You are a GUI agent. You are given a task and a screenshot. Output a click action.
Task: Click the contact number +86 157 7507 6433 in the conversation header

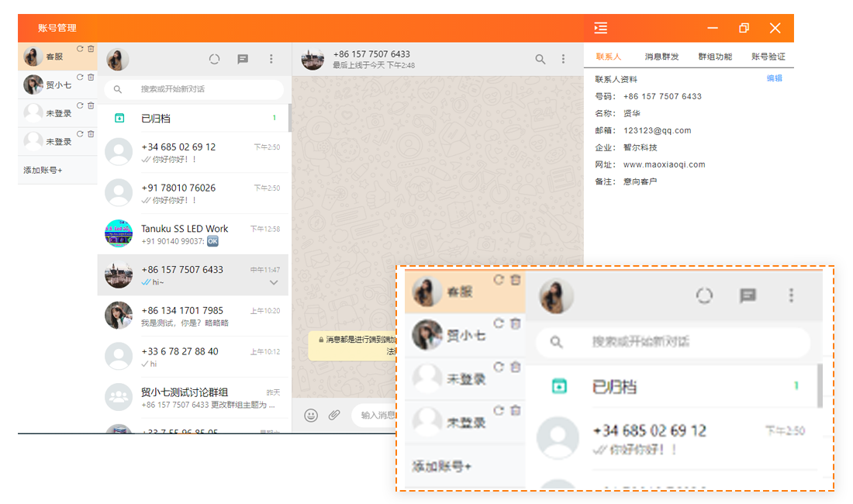tap(371, 54)
